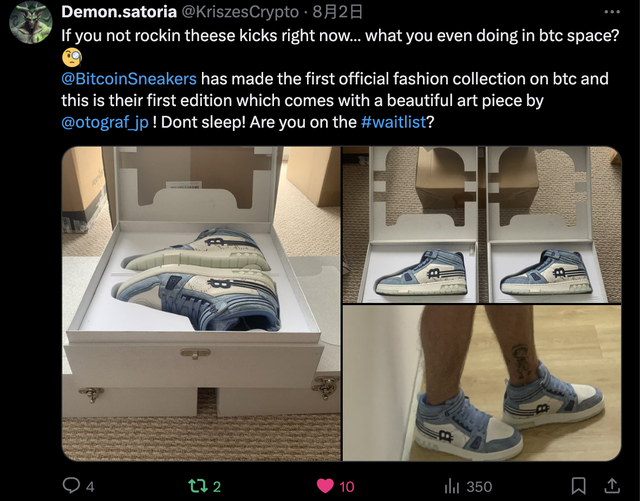Click the share post icon
This screenshot has height=501, width=640.
click(x=612, y=486)
